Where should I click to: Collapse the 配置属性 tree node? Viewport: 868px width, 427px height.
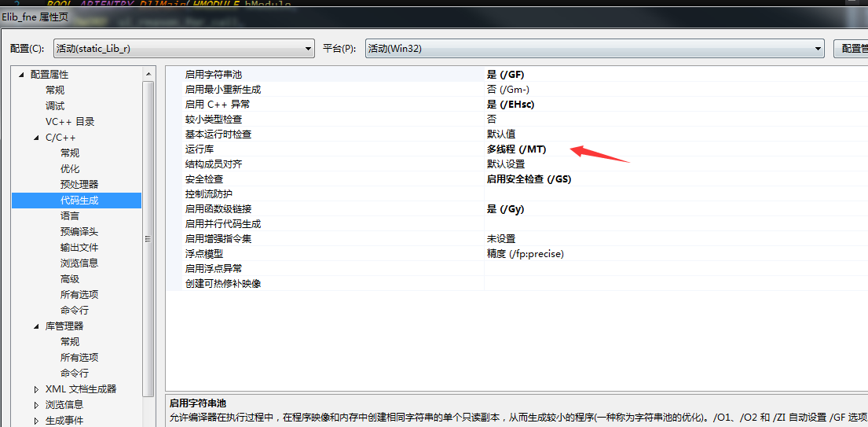[21, 75]
